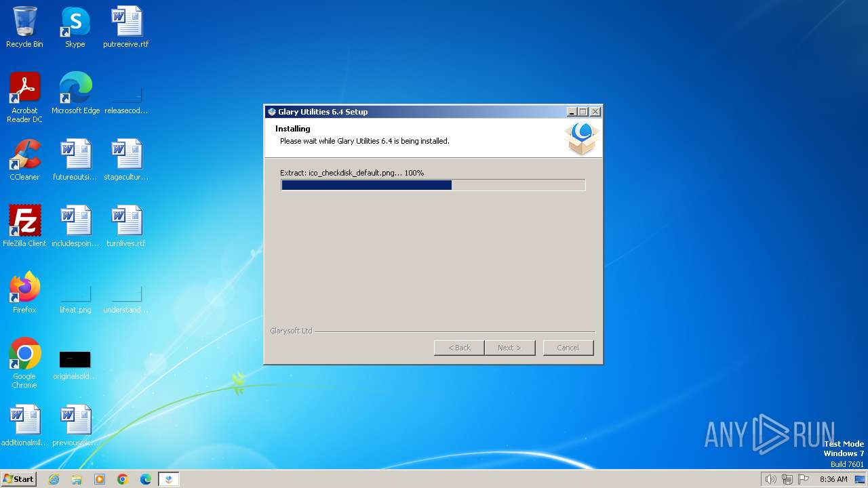This screenshot has width=868, height=488.
Task: Launch Microsoft Edge desktop shortcut
Action: 75,94
